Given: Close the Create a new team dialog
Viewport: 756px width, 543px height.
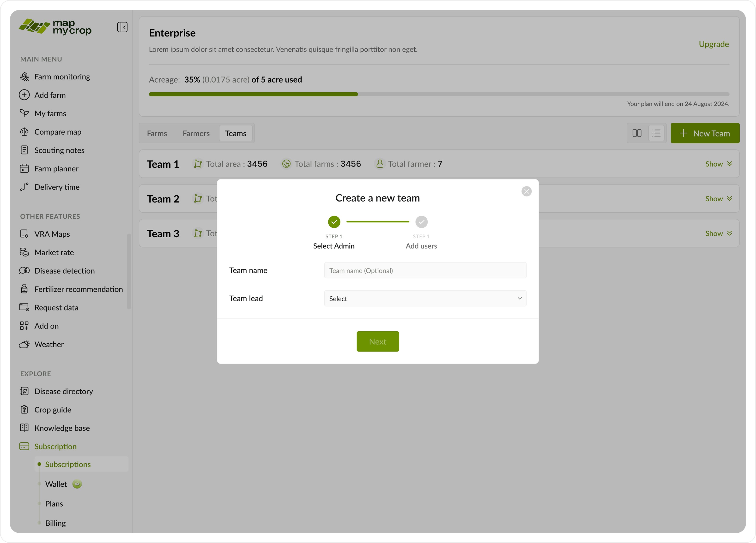Looking at the screenshot, I should [x=526, y=191].
